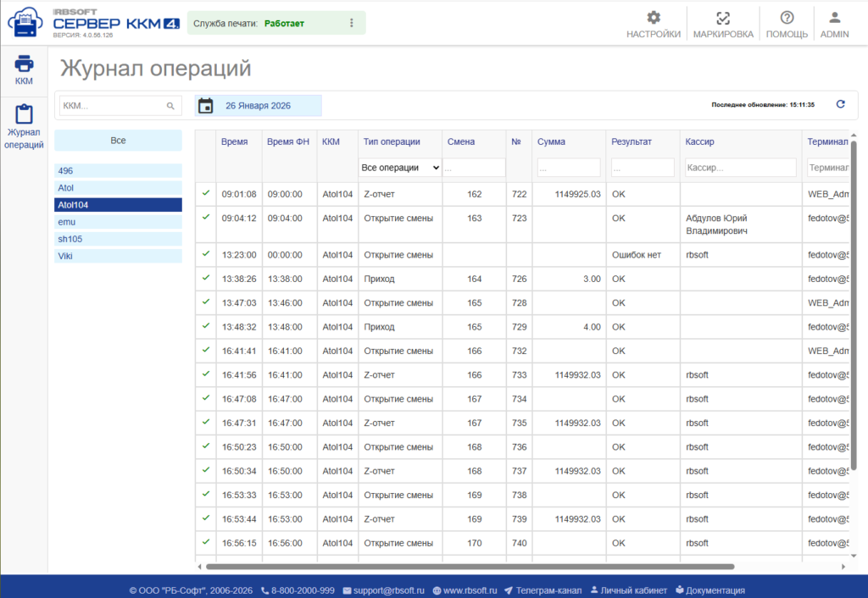Screen dimensions: 868x598
Task: Select Atol104 in the device list
Action: pyautogui.click(x=118, y=205)
